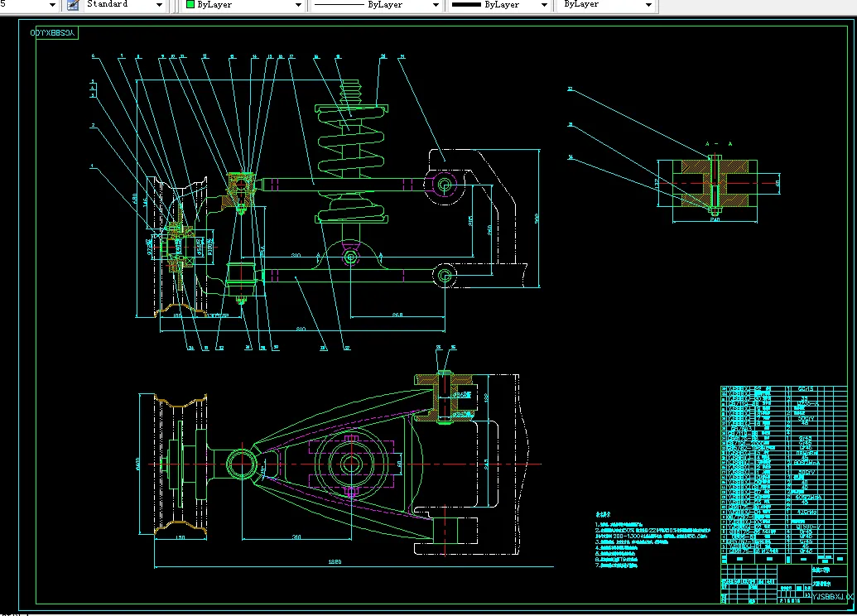Click the 1880 dimension under the bottom view
Image resolution: width=857 pixels, height=616 pixels.
(335, 561)
